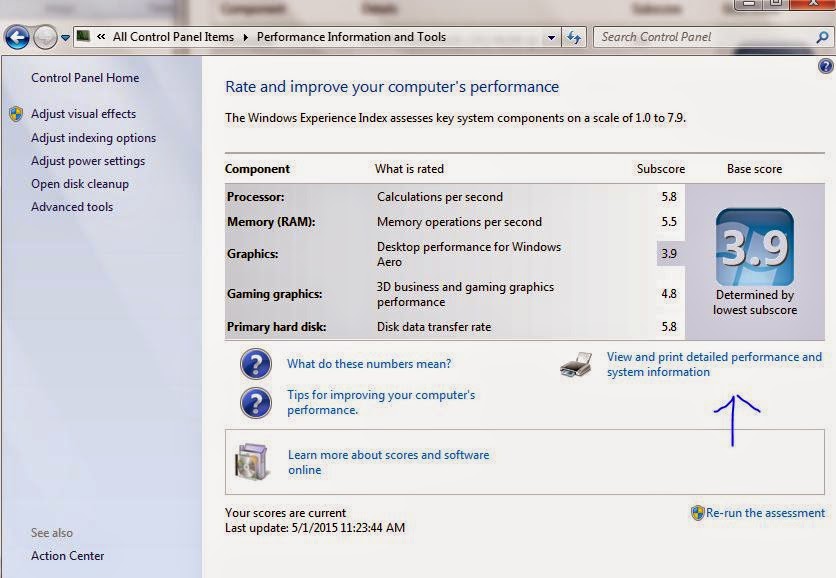Click Memory operations per second text

tap(459, 222)
